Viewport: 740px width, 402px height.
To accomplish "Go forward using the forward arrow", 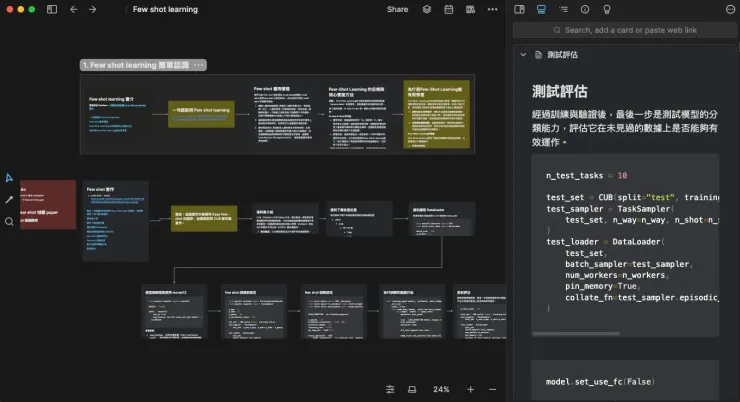I will (93, 9).
